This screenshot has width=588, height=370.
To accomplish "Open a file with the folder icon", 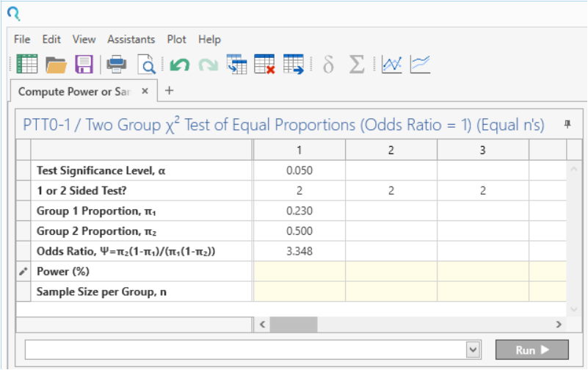I will tap(57, 65).
